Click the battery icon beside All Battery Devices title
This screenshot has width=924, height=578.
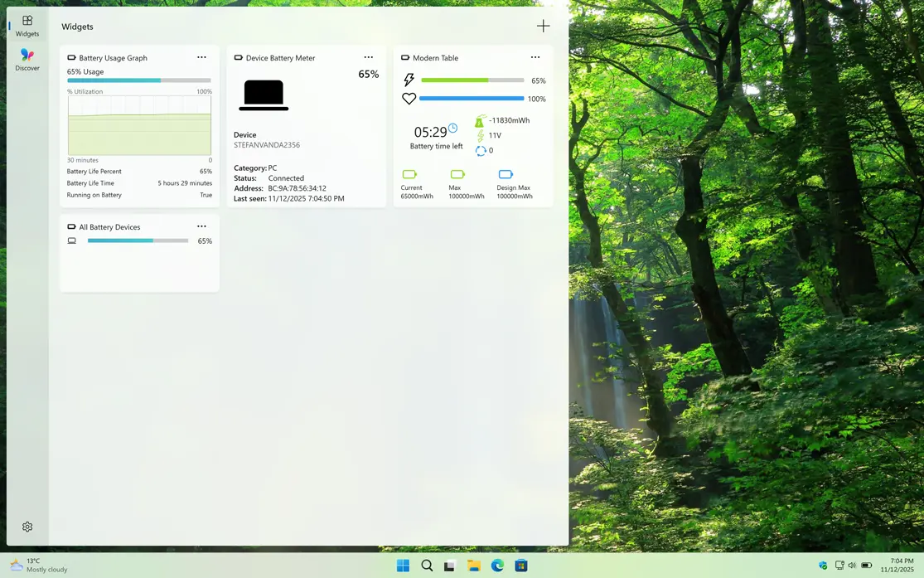(x=72, y=226)
